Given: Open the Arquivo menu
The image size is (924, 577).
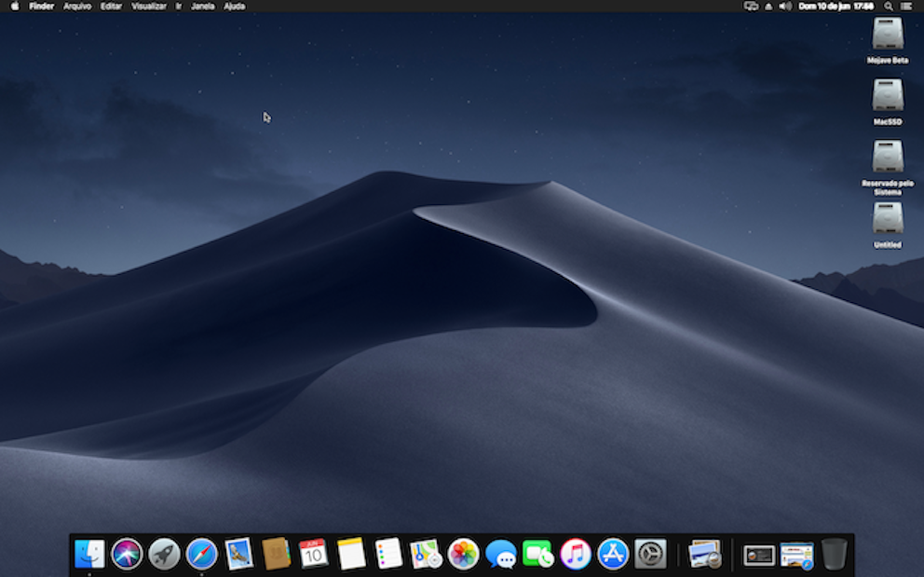Looking at the screenshot, I should point(77,7).
